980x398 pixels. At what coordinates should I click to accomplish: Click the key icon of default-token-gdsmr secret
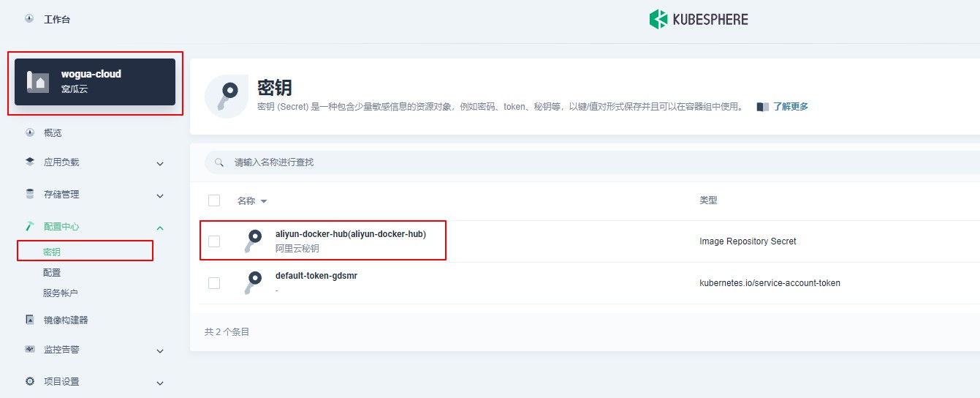[253, 282]
